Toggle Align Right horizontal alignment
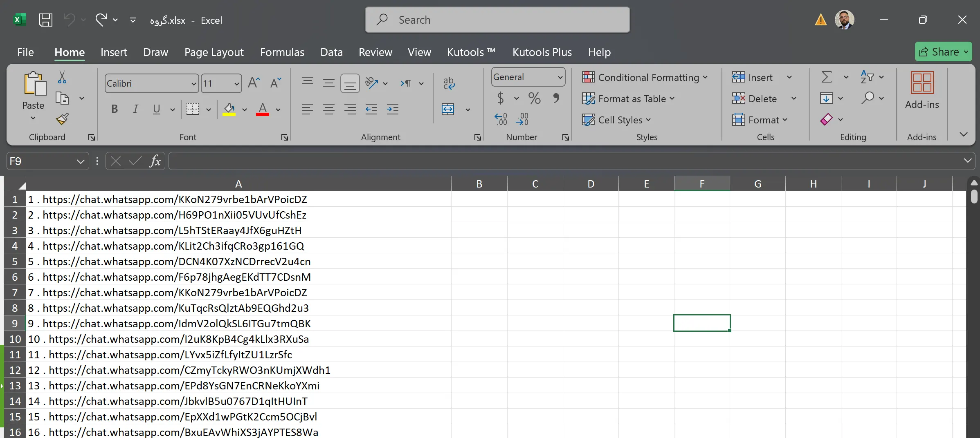 pos(350,109)
